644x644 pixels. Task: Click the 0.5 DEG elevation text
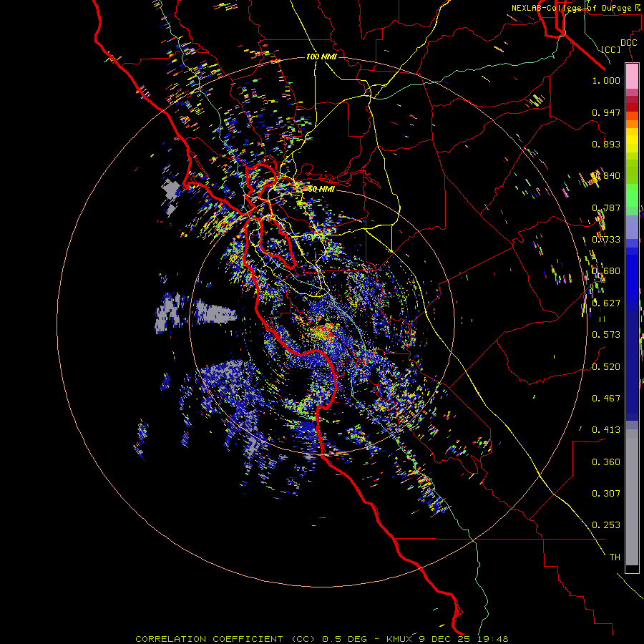(x=345, y=639)
